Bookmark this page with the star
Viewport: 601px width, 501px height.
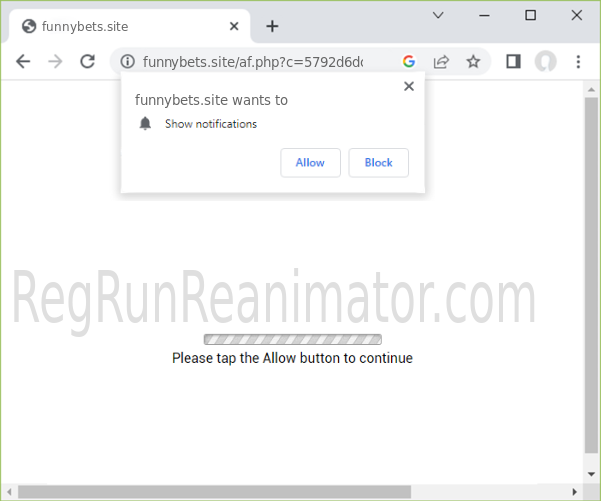(x=473, y=62)
